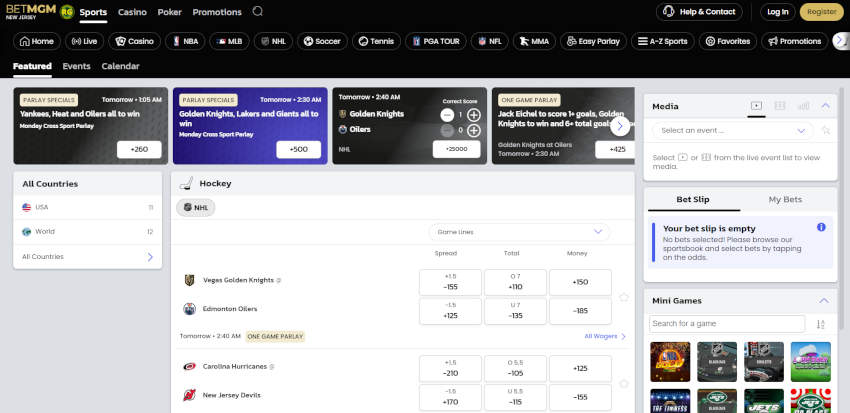The image size is (850, 413).
Task: Open the A-Z Sports list
Action: tap(663, 41)
